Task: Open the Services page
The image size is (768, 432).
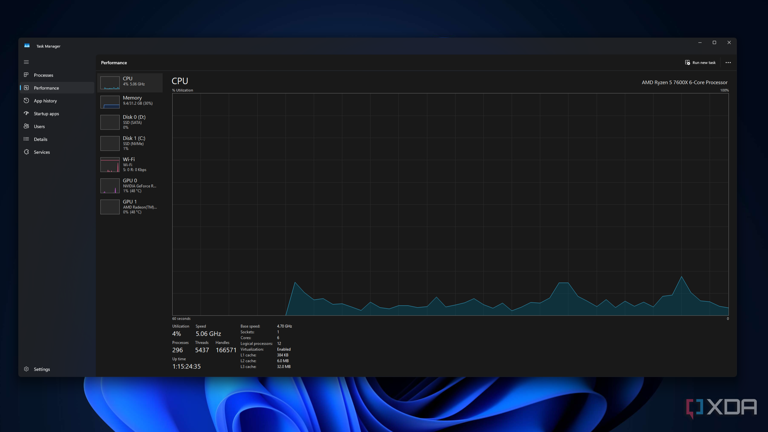Action: 42,152
